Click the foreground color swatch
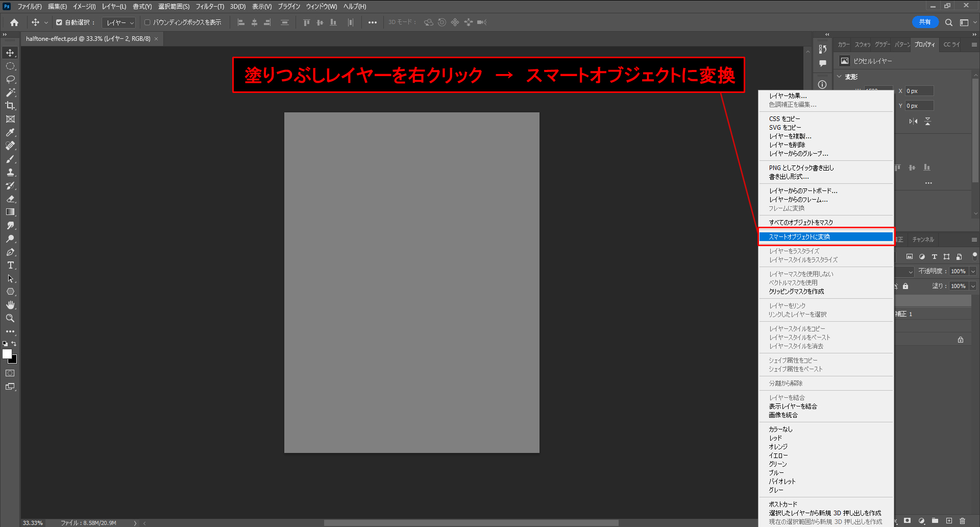980x527 pixels. point(7,354)
